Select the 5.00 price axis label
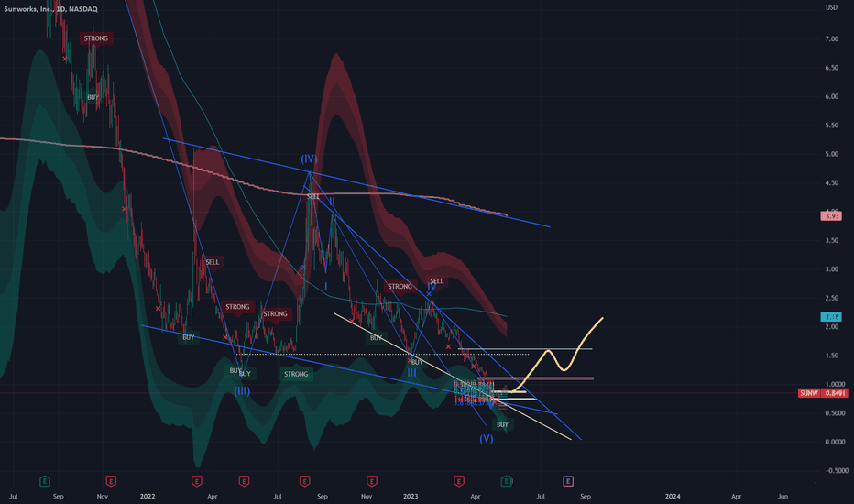The image size is (854, 504). [x=832, y=154]
